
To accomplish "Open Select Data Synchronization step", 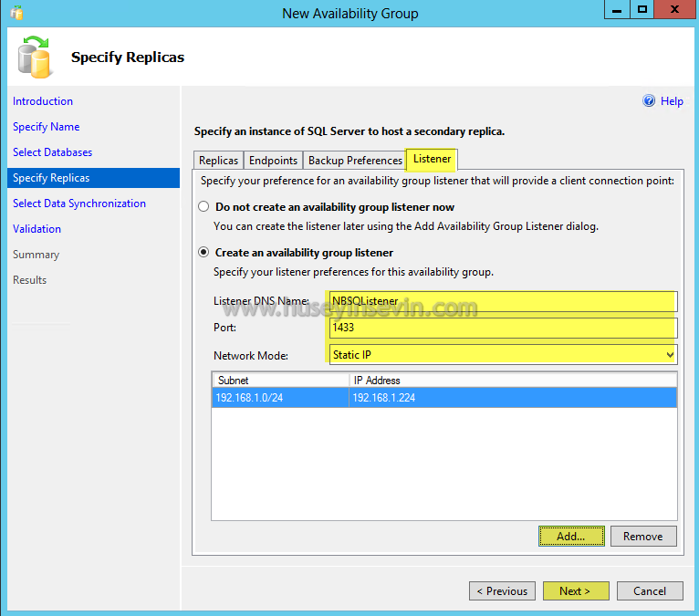I will [79, 204].
